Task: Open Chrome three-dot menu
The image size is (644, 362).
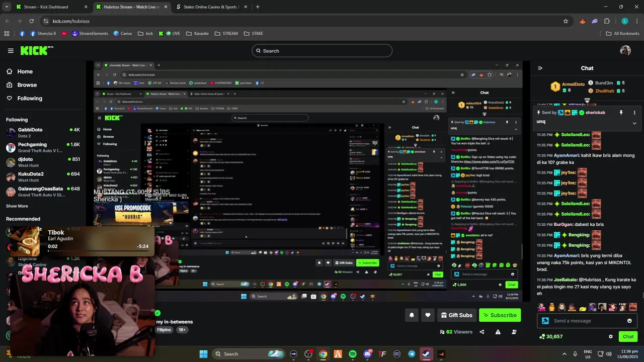Action: click(x=636, y=21)
